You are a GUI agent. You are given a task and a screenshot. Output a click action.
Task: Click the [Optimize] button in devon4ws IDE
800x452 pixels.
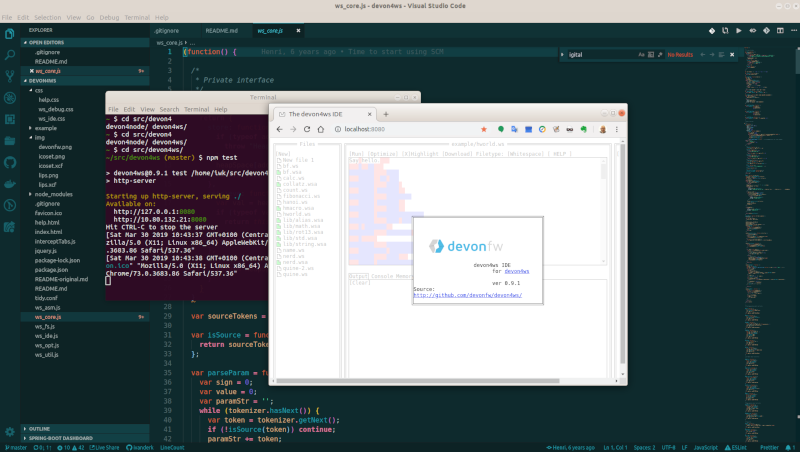(383, 154)
